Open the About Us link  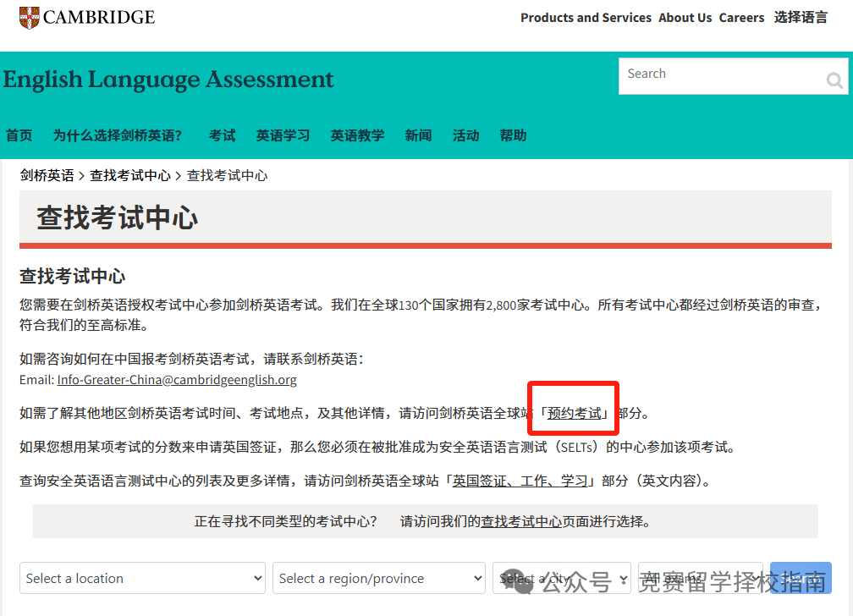click(x=685, y=18)
